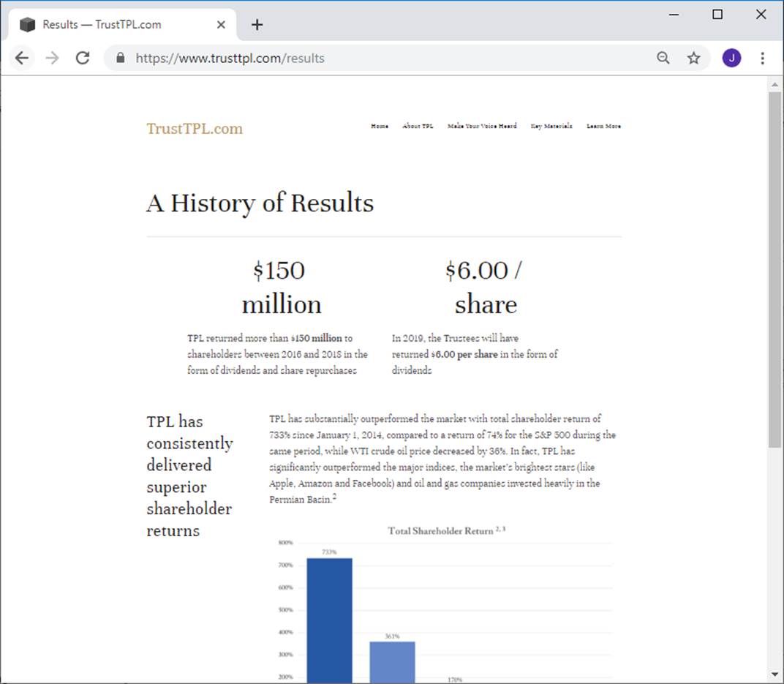
Task: Reload the current page
Action: tap(83, 58)
